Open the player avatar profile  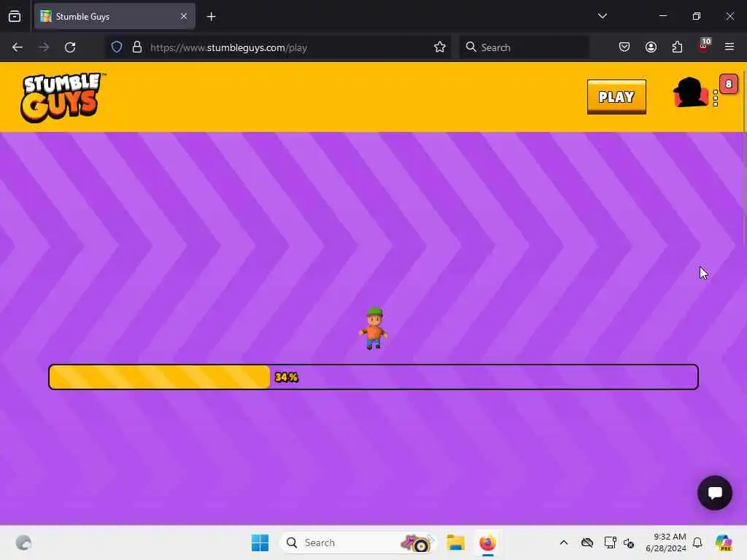click(x=690, y=93)
